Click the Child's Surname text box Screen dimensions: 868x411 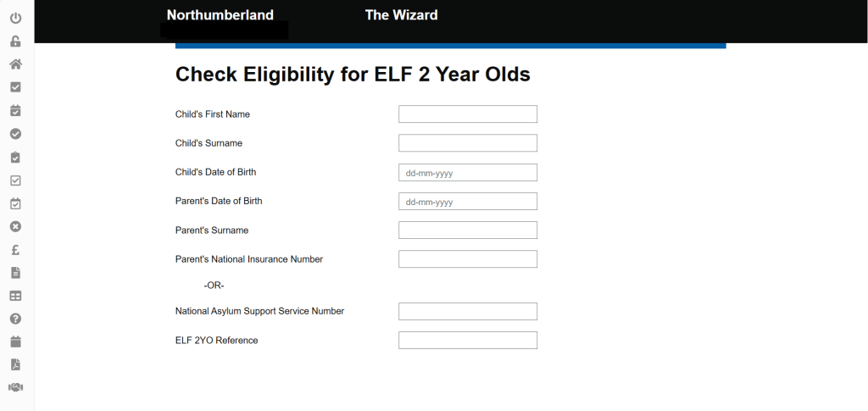[467, 143]
